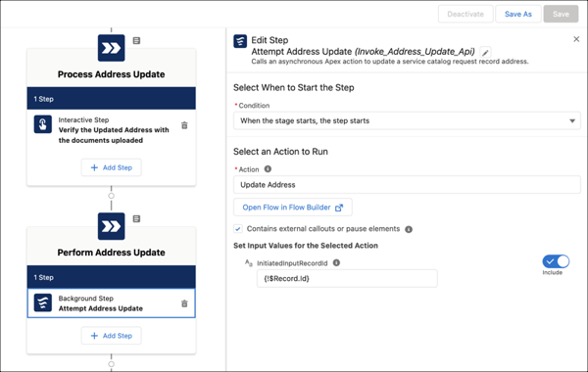588x372 pixels.
Task: Click the Save button
Action: click(x=561, y=15)
